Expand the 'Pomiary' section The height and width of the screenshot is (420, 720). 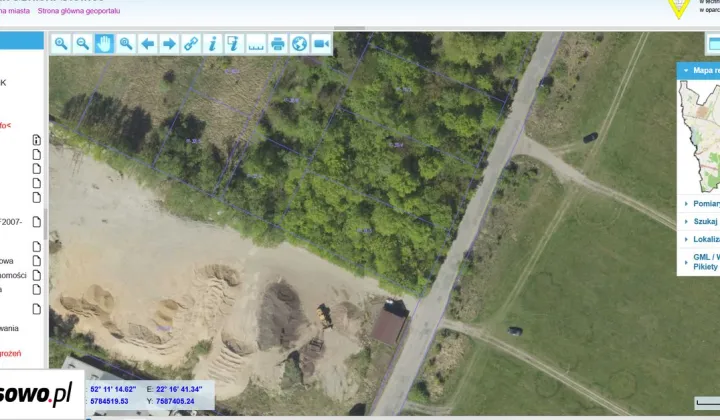(x=698, y=204)
